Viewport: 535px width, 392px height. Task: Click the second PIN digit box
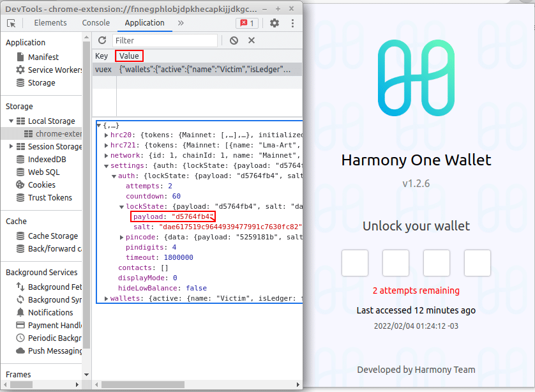click(396, 263)
